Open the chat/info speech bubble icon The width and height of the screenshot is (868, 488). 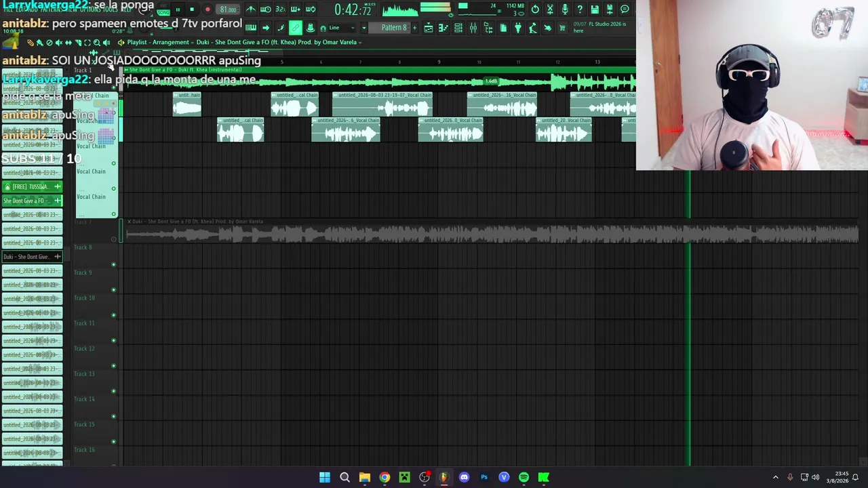625,9
